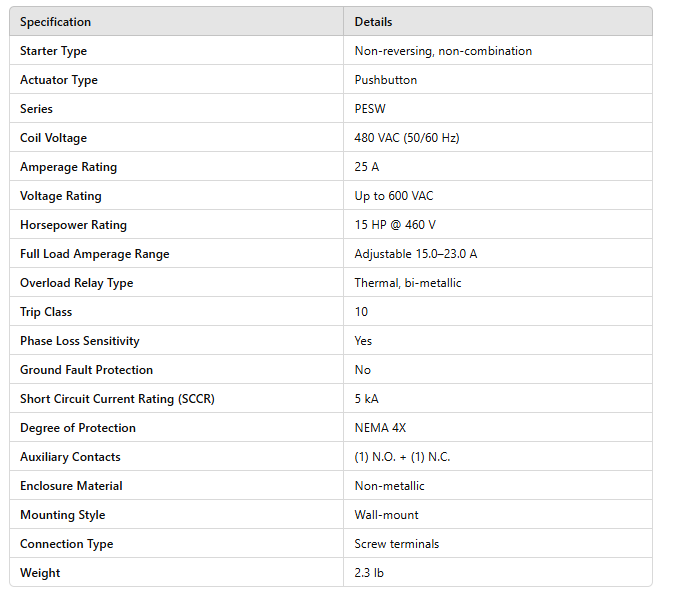Click the 2.3 lb weight value
Viewport: 674px width, 591px height.
[369, 573]
